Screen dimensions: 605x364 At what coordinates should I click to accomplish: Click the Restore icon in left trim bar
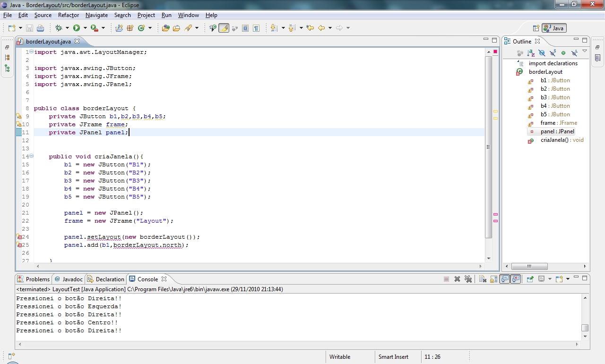tap(7, 47)
